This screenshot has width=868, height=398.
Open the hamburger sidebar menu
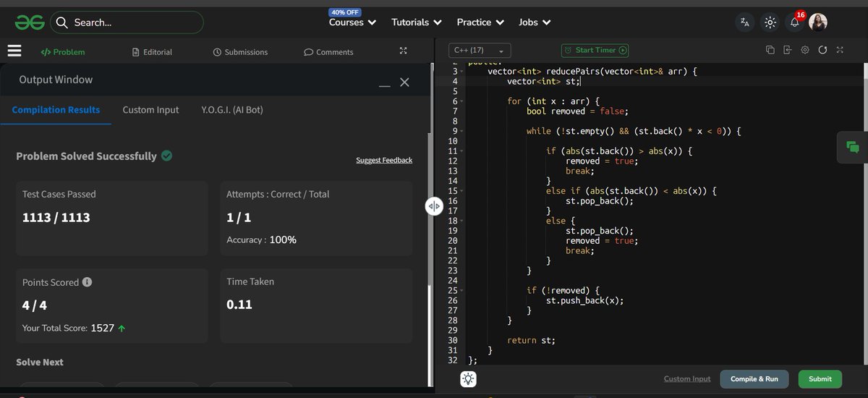(x=14, y=51)
